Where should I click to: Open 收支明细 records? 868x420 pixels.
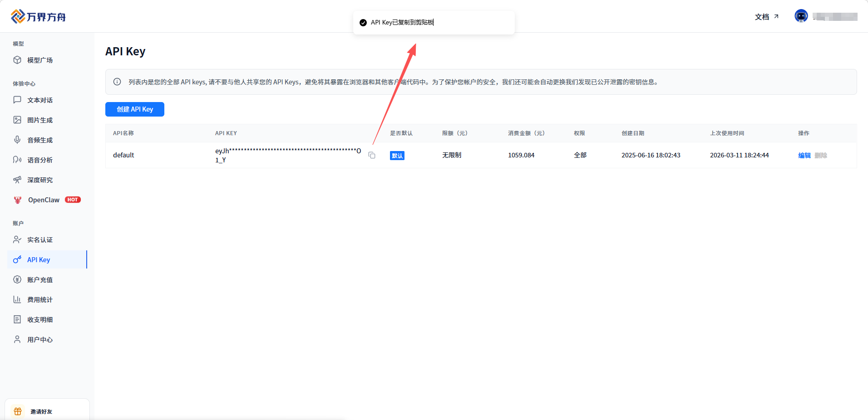[x=39, y=320]
